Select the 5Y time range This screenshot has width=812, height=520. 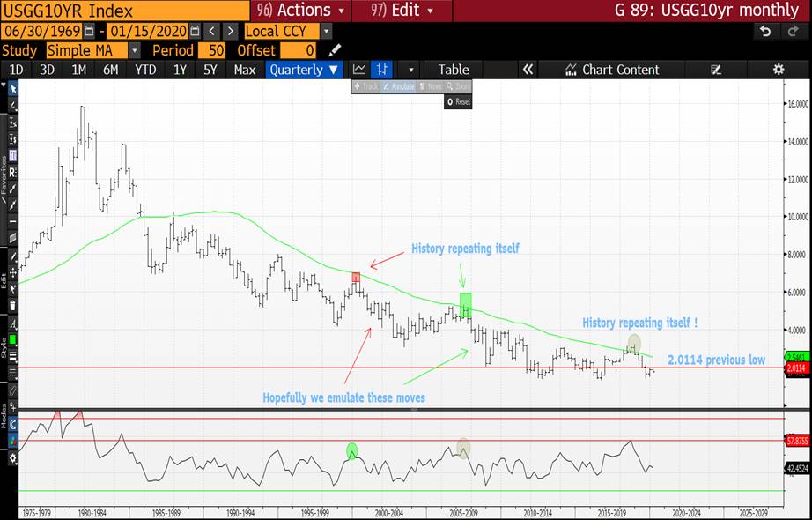pyautogui.click(x=210, y=70)
